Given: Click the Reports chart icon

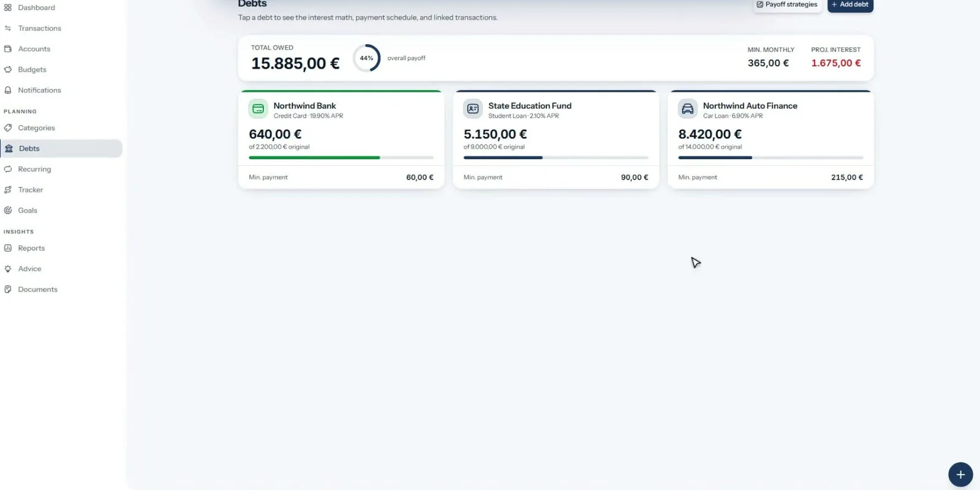Looking at the screenshot, I should pos(8,248).
